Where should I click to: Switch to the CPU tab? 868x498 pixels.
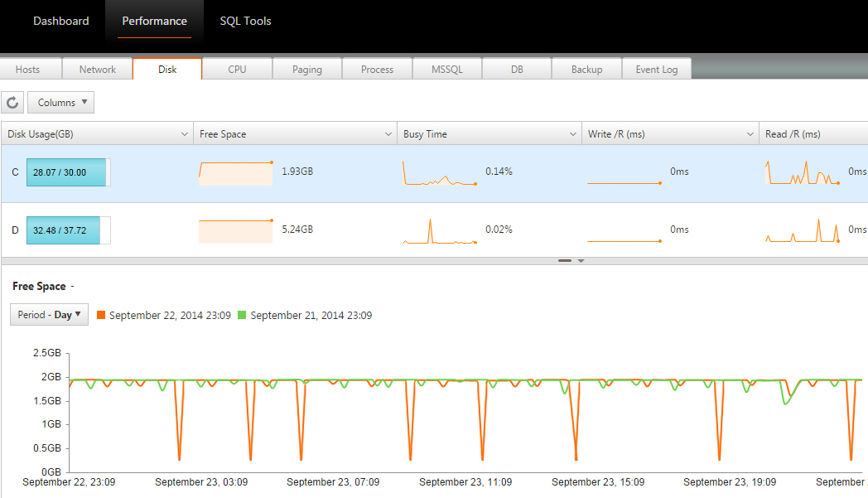[x=237, y=70]
